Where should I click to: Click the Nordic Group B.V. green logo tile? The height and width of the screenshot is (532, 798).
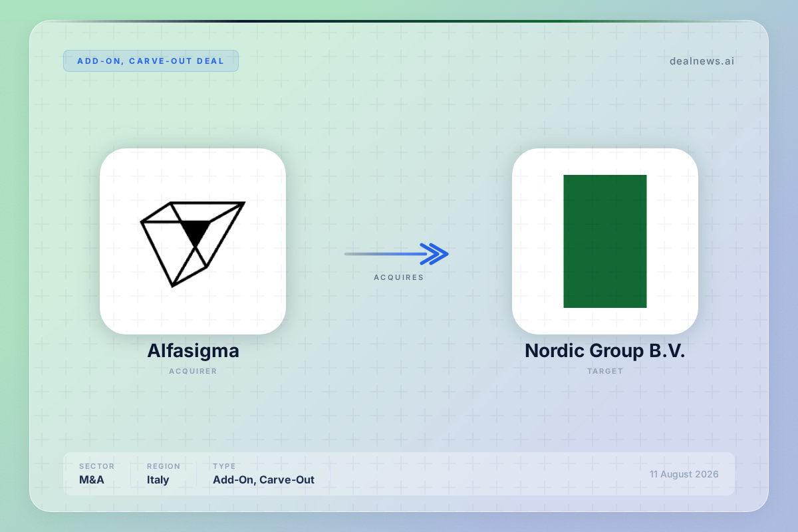pos(605,241)
